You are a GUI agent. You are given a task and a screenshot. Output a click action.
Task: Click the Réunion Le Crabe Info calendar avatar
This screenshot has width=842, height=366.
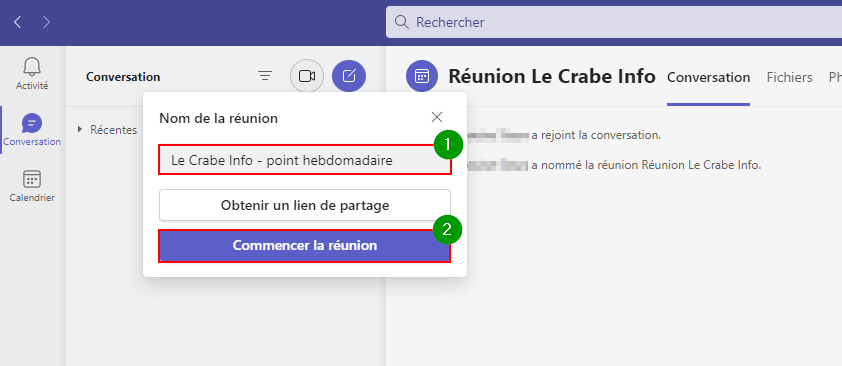pos(422,76)
